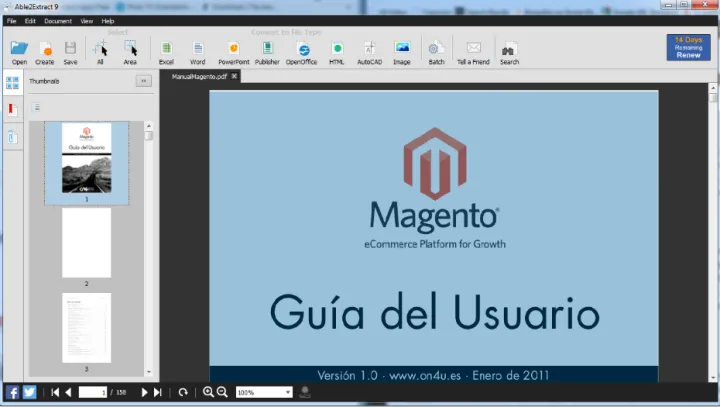Open the Batch conversion tool
Screen dimensions: 720x407
436,51
